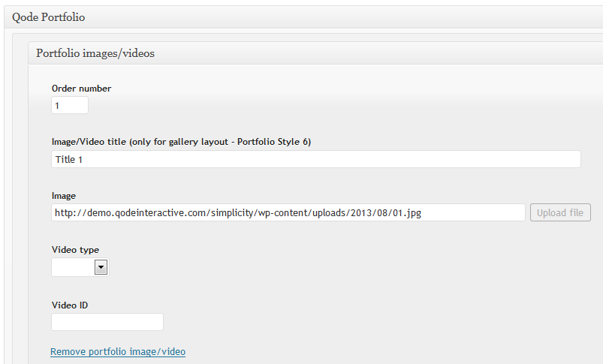The width and height of the screenshot is (603, 364).
Task: Click the '1' value in Order number
Action: pyautogui.click(x=58, y=107)
